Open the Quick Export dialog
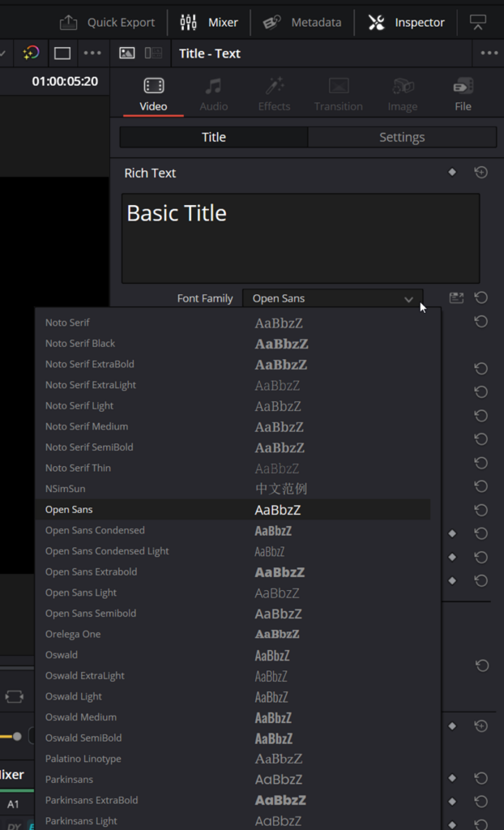 pos(108,23)
